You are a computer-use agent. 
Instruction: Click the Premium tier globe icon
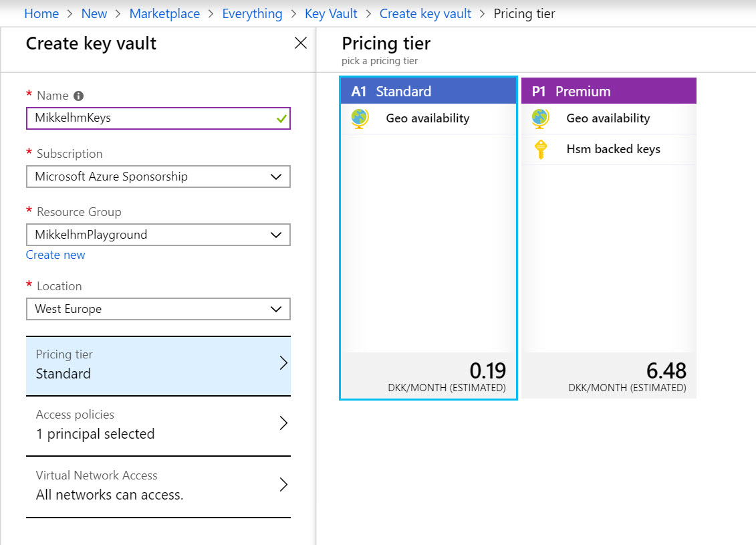click(540, 119)
